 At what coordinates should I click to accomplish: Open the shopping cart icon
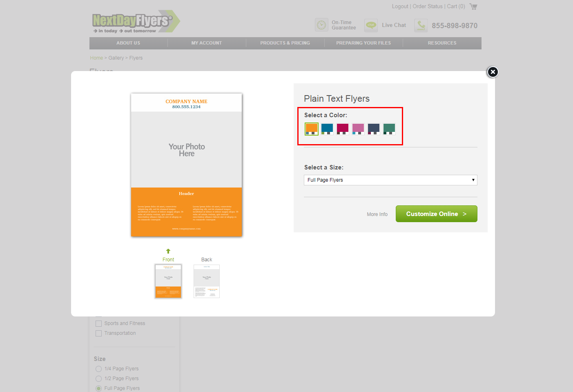point(473,7)
